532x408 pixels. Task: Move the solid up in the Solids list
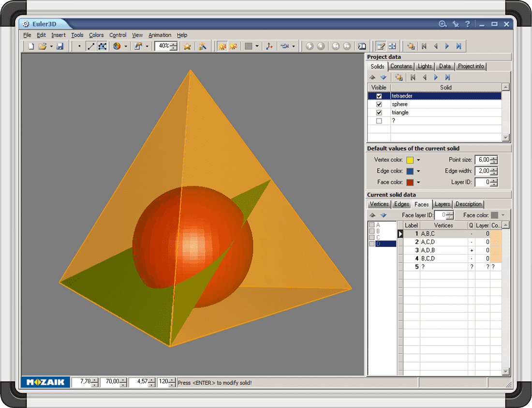(372, 77)
